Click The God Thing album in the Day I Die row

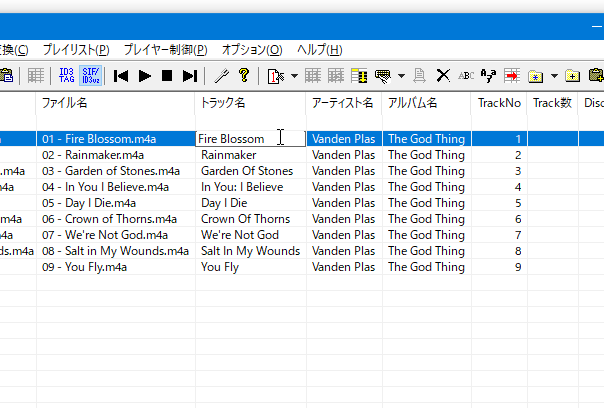coord(426,203)
